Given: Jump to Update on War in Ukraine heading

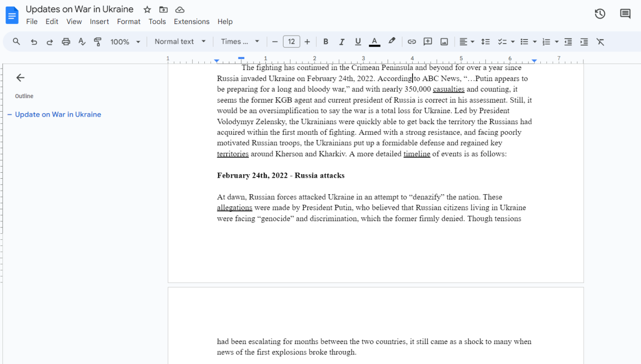Looking at the screenshot, I should pos(58,115).
